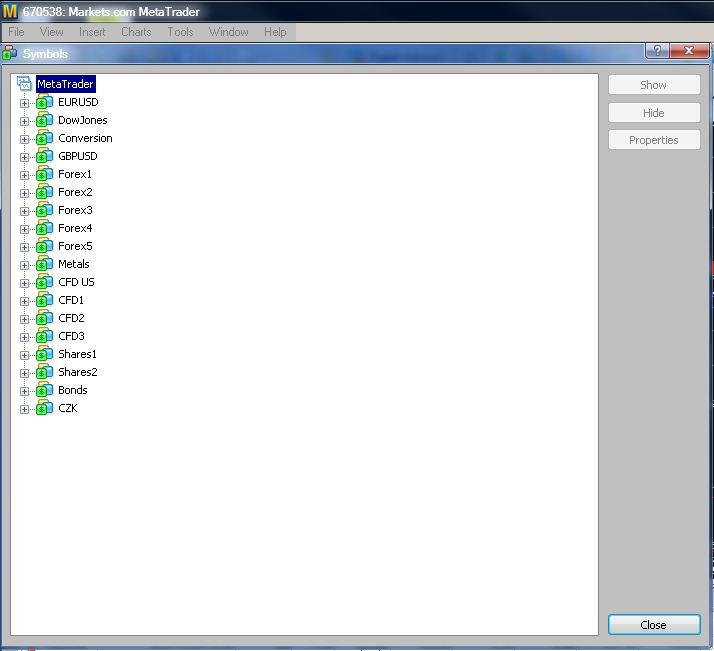This screenshot has height=651, width=714.
Task: Open the Window menu
Action: [x=229, y=32]
